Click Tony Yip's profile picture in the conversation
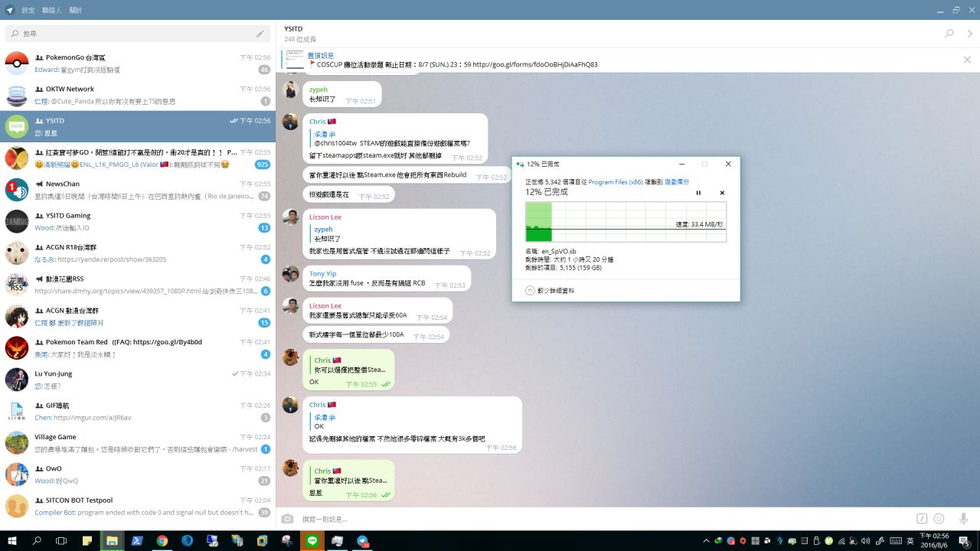 pyautogui.click(x=290, y=274)
